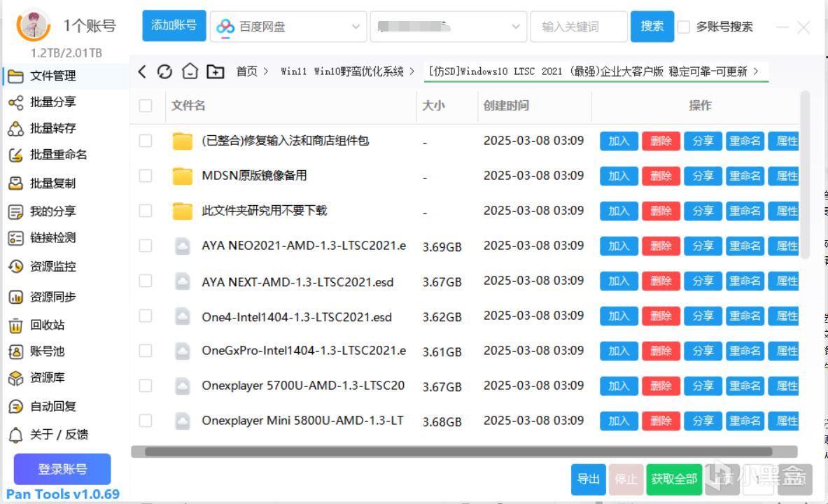The width and height of the screenshot is (828, 504).
Task: Check the box for AYA NEXT-AMD-1.3-LTSC2021.esd
Action: (146, 281)
